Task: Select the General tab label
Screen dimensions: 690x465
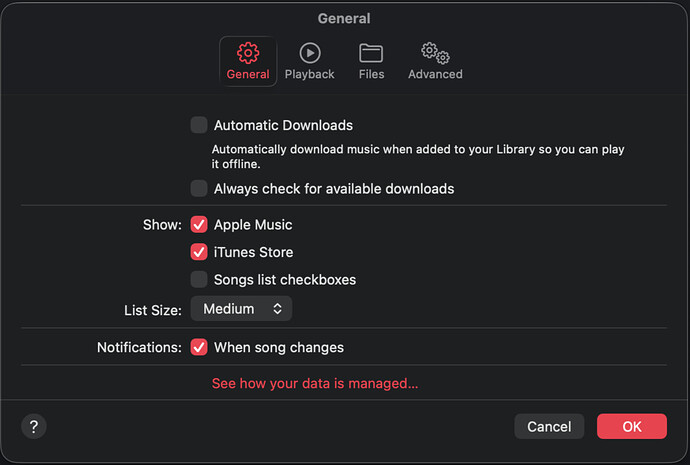Action: tap(247, 74)
